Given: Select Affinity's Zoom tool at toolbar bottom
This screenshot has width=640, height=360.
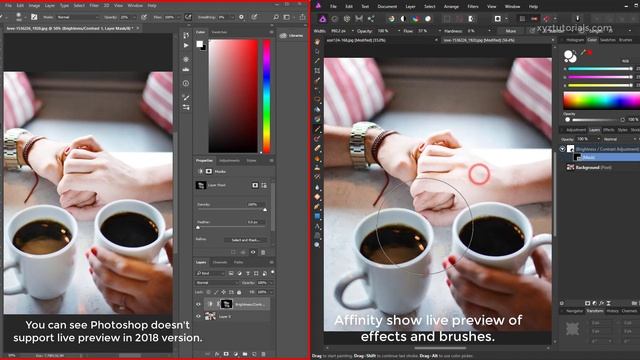Looking at the screenshot, I should (x=317, y=245).
